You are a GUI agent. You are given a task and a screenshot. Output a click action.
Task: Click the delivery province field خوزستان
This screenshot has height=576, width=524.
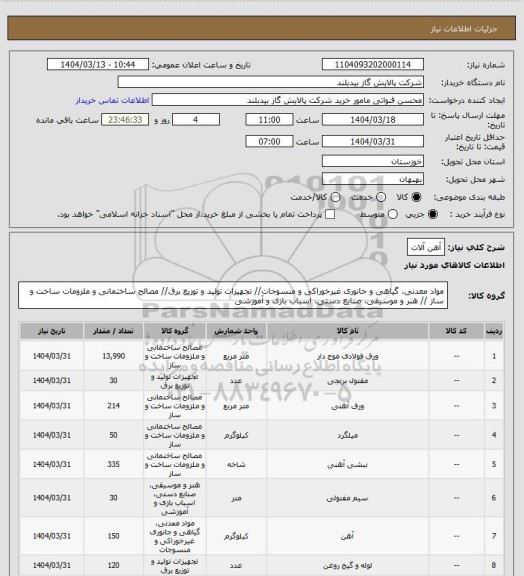point(373,161)
